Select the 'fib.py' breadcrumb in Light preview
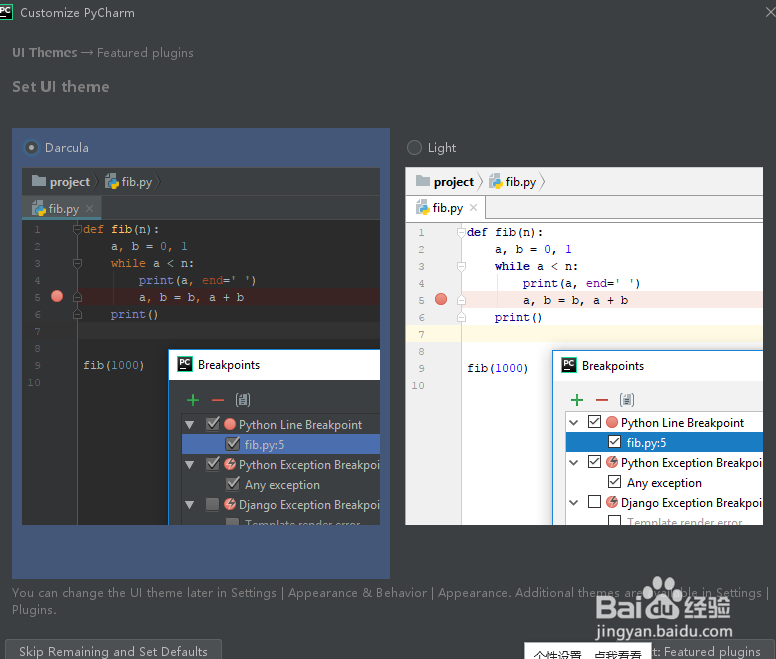Viewport: 776px width, 659px height. 521,182
